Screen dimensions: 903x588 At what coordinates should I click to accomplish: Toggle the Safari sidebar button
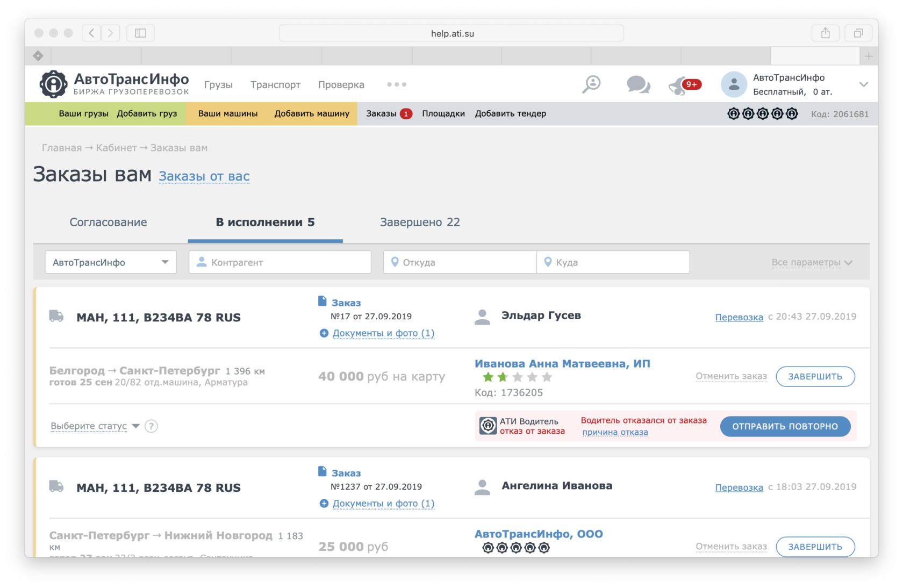[x=140, y=33]
